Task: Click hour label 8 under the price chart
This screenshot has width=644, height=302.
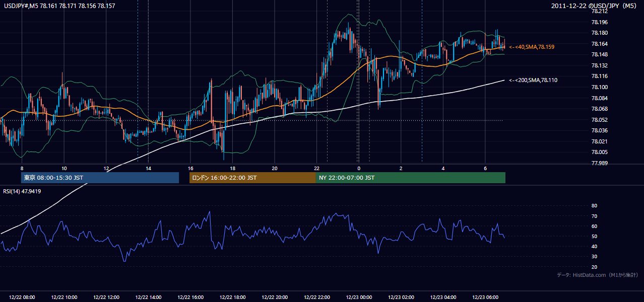Action: pos(22,168)
